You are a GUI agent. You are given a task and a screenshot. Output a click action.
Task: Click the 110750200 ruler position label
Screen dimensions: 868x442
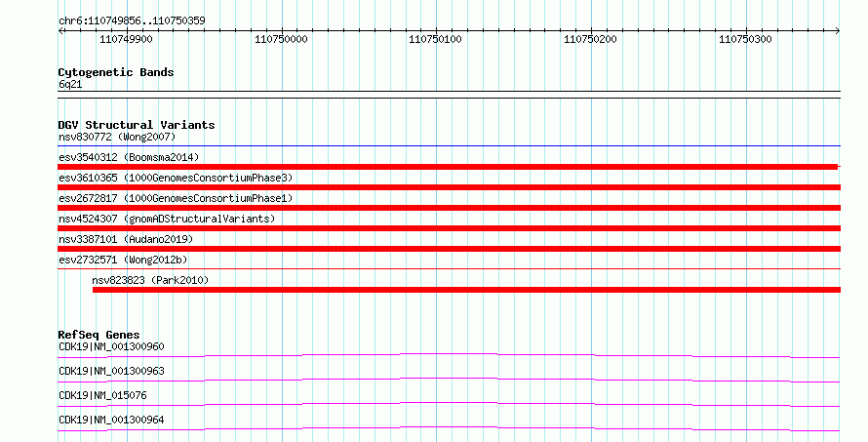(590, 39)
